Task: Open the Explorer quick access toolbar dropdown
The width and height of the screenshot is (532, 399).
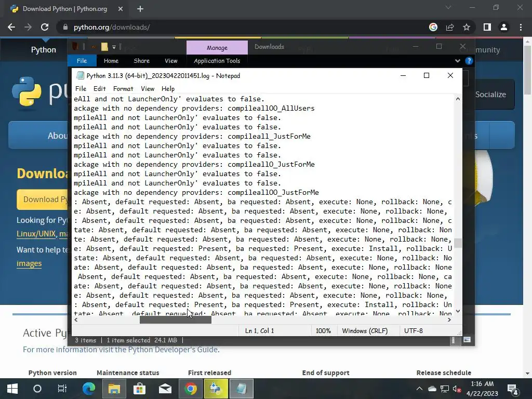Action: click(x=114, y=47)
